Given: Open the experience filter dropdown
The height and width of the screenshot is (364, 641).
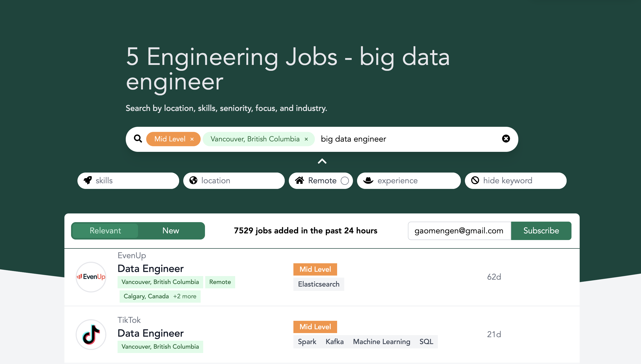Looking at the screenshot, I should coord(397,180).
